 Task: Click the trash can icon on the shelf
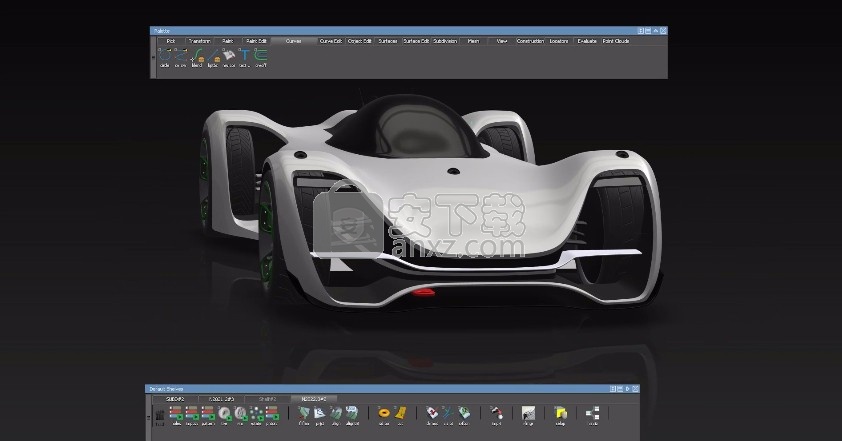point(160,415)
